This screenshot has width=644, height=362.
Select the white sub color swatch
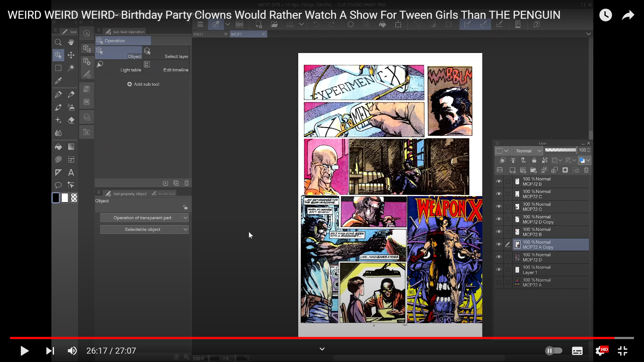(65, 198)
